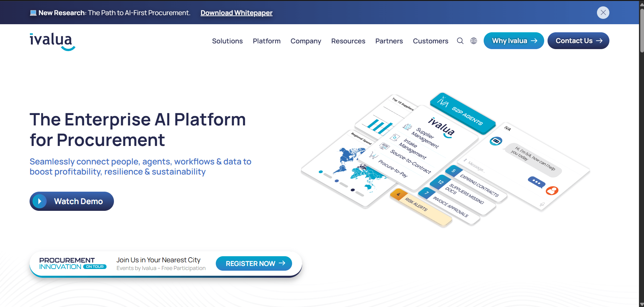Viewport: 644px width, 307px height.
Task: Follow the Download Whitepaper link
Action: [x=236, y=13]
